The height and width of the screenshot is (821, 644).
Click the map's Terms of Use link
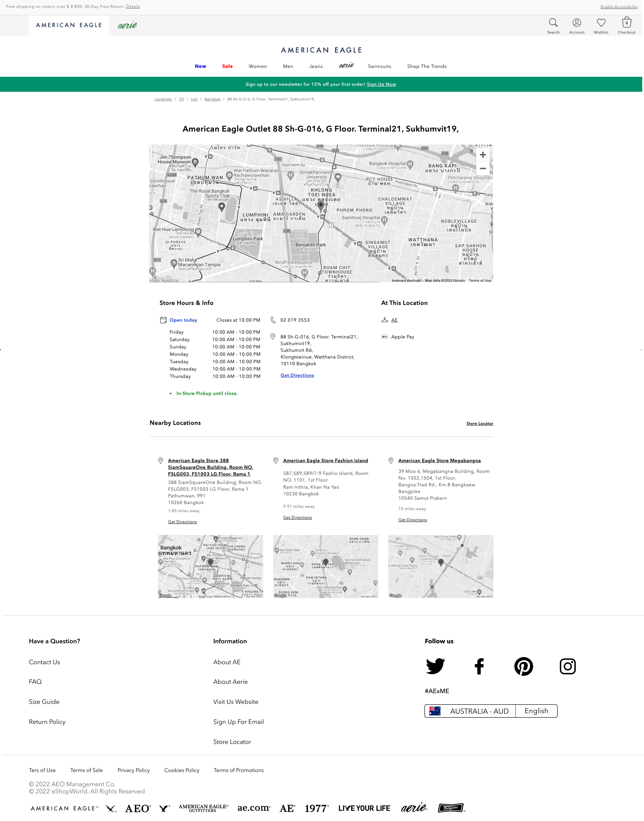coord(480,281)
